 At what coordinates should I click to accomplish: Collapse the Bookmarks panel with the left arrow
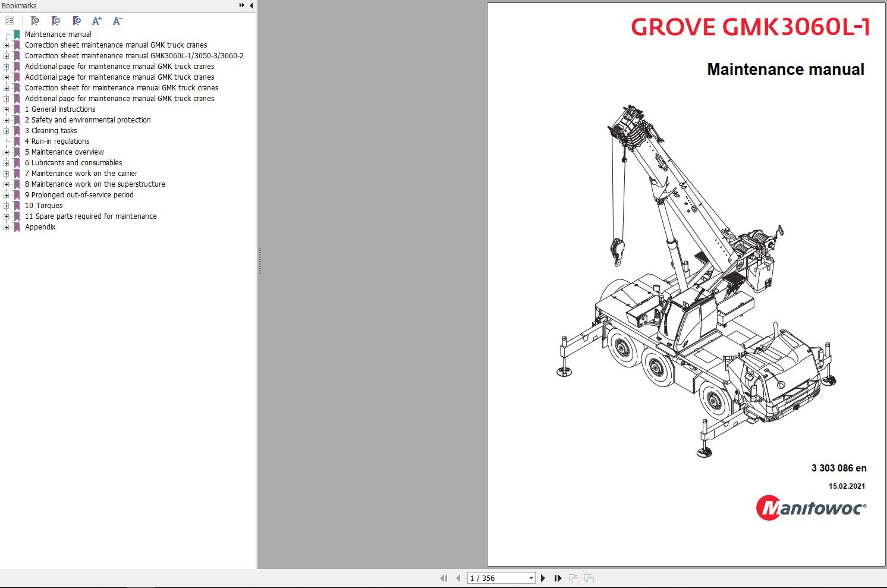coord(251,5)
